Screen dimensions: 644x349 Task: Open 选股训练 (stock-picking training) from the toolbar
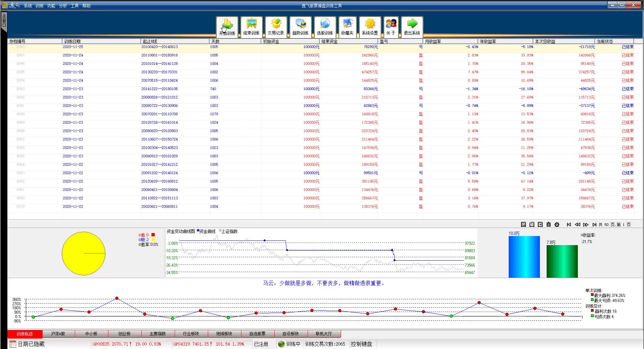click(325, 27)
